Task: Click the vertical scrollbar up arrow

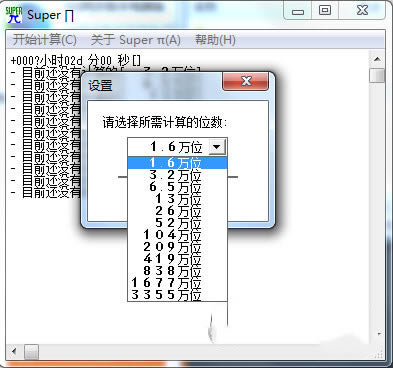Action: click(x=377, y=59)
